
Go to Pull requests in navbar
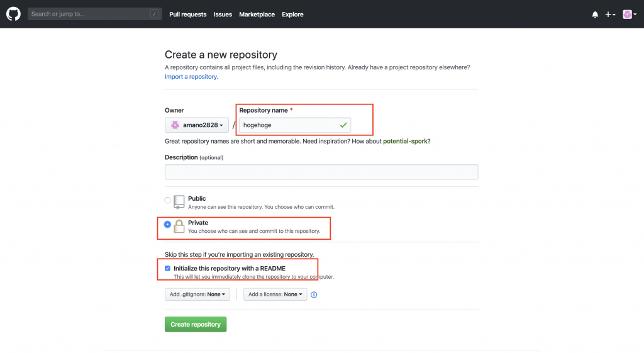[187, 14]
